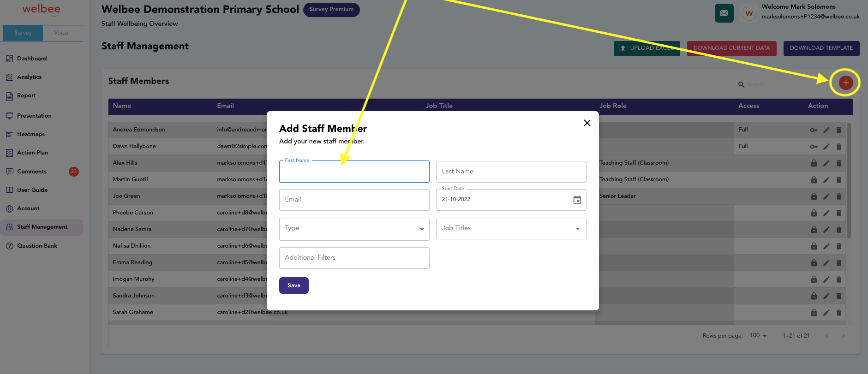Click the key access icon for Dawn Hallybone
The image size is (868, 374).
[x=814, y=147]
